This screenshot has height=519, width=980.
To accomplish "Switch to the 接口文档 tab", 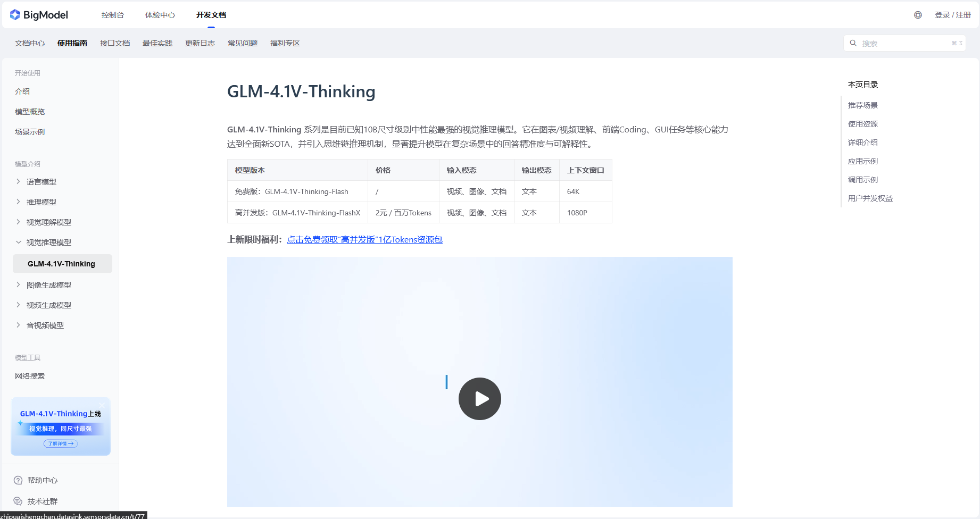I will [x=115, y=43].
